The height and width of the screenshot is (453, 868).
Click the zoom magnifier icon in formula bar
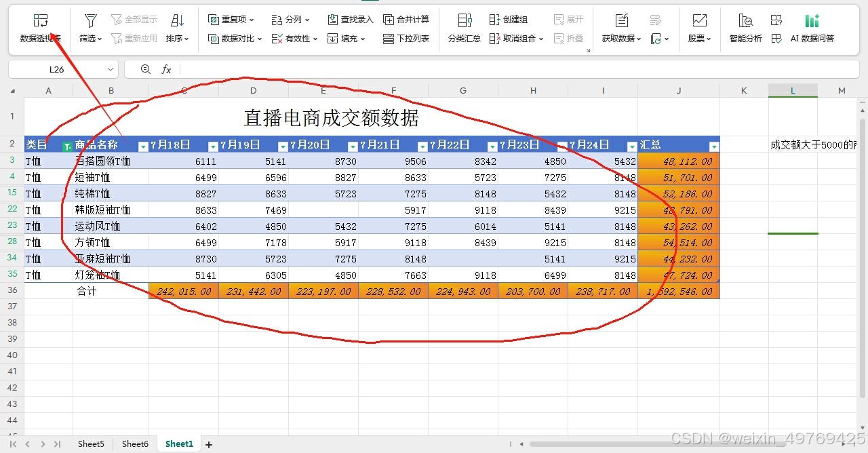click(145, 69)
